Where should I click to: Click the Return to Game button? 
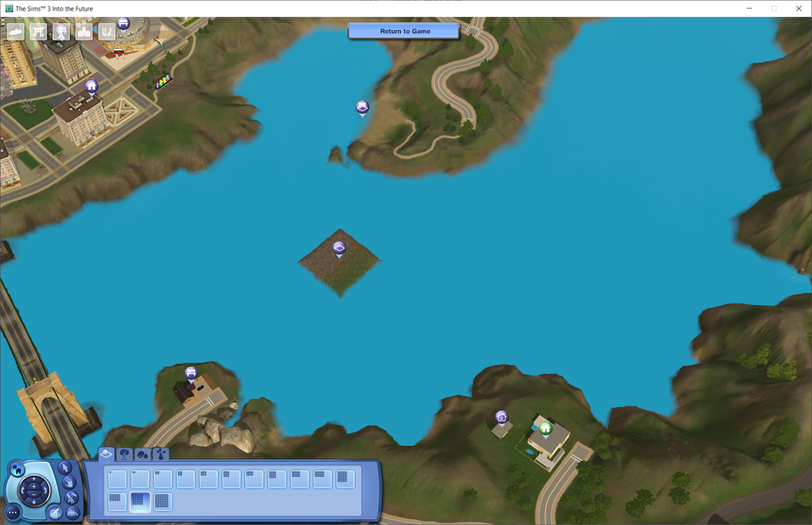coord(404,31)
